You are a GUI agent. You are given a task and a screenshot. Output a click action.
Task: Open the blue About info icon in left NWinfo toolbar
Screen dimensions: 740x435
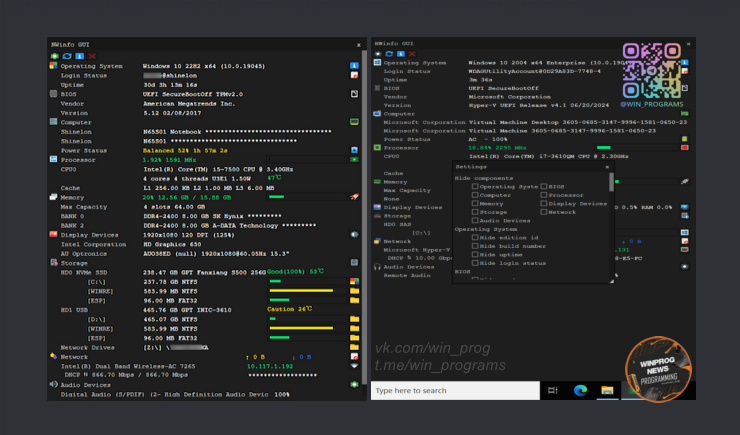80,56
